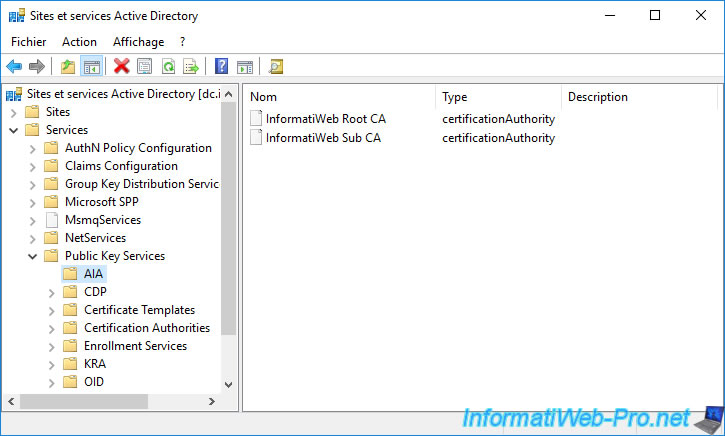Click the tree pane vertical scrollbar thumb

pos(228,218)
